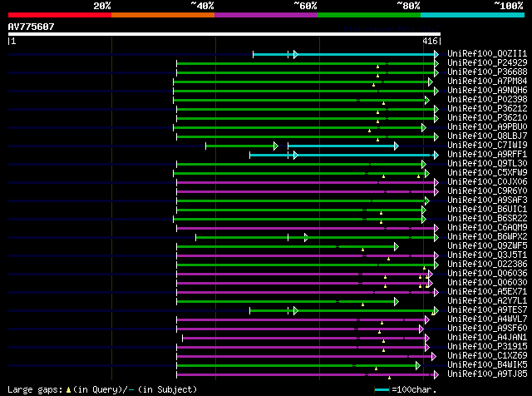
Task: Select the UniRef100_B6WPX2 label
Action: pyautogui.click(x=487, y=237)
